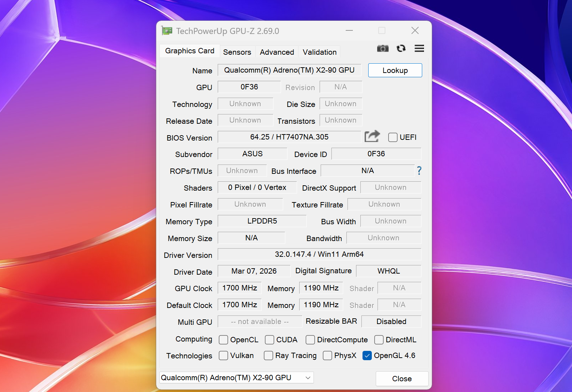This screenshot has height=392, width=572.
Task: Click the Default Clock row Memory 1190 MHz value
Action: coord(321,305)
